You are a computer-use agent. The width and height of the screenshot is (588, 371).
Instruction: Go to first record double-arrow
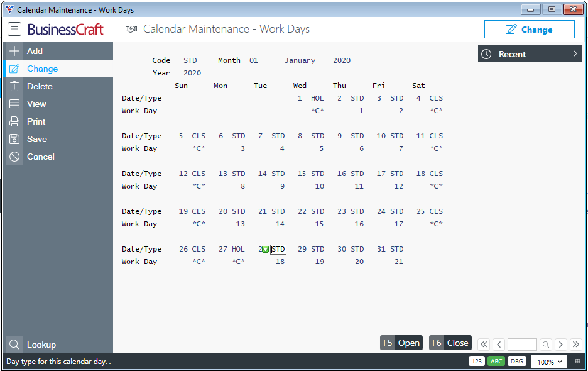point(484,345)
